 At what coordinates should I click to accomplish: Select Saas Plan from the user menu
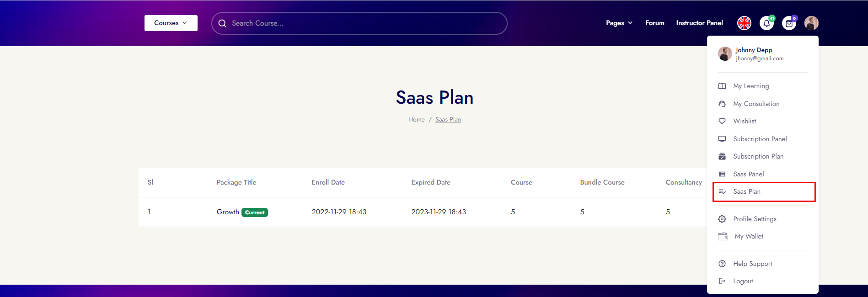click(747, 191)
